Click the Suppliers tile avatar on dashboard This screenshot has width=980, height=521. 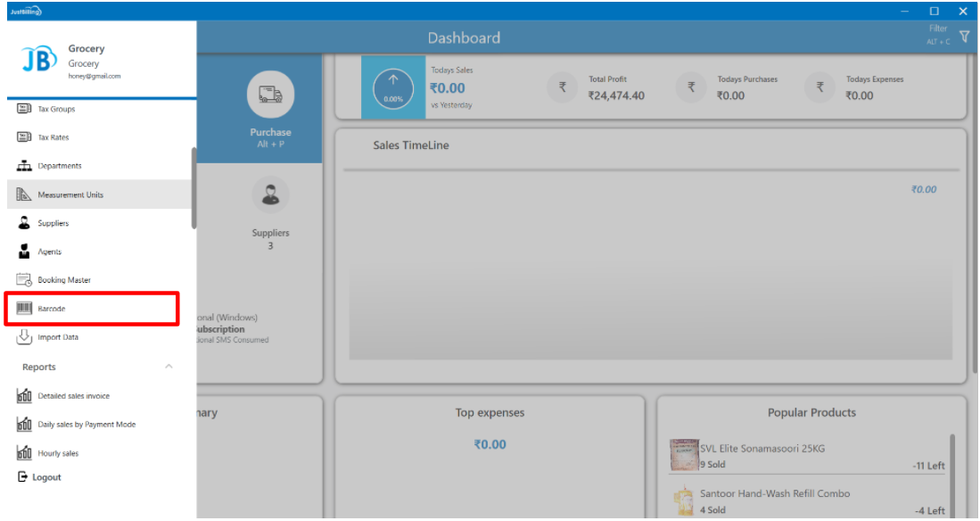[x=270, y=194]
